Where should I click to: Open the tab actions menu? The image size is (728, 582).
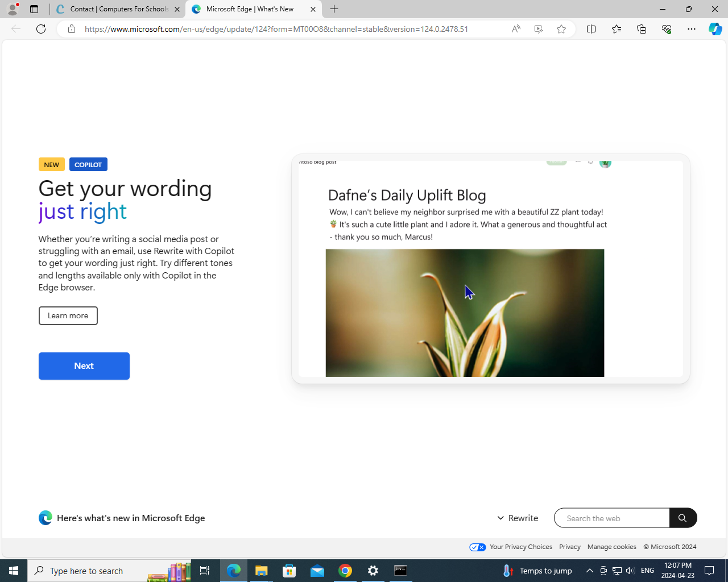tap(34, 9)
